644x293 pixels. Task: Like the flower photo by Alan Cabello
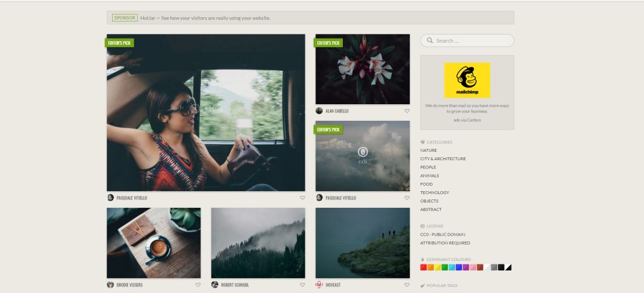[x=407, y=111]
